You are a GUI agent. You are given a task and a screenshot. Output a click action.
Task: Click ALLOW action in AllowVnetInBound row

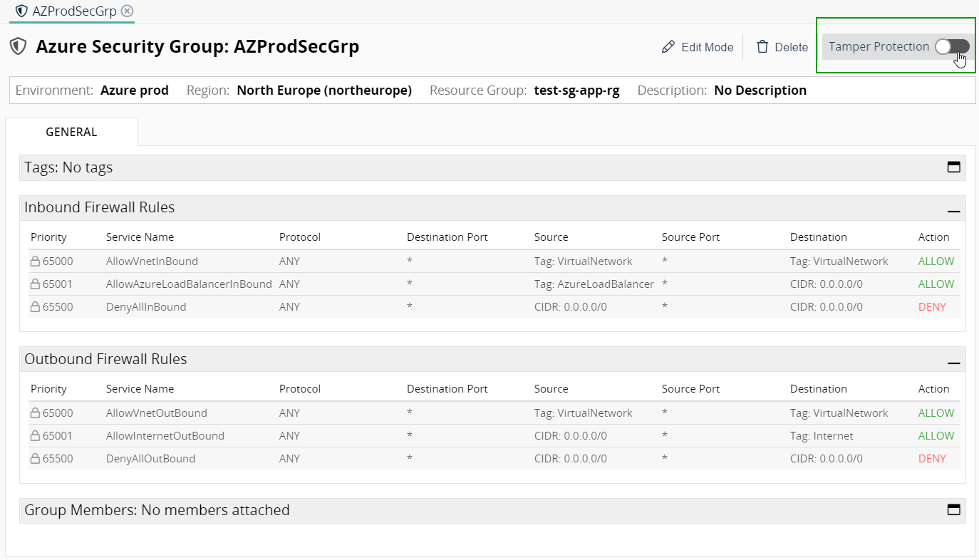coord(936,261)
